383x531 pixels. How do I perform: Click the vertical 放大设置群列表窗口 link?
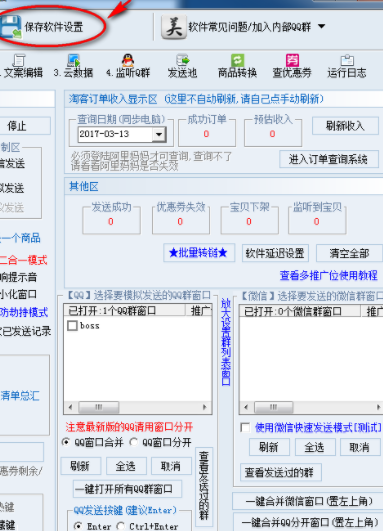point(226,342)
